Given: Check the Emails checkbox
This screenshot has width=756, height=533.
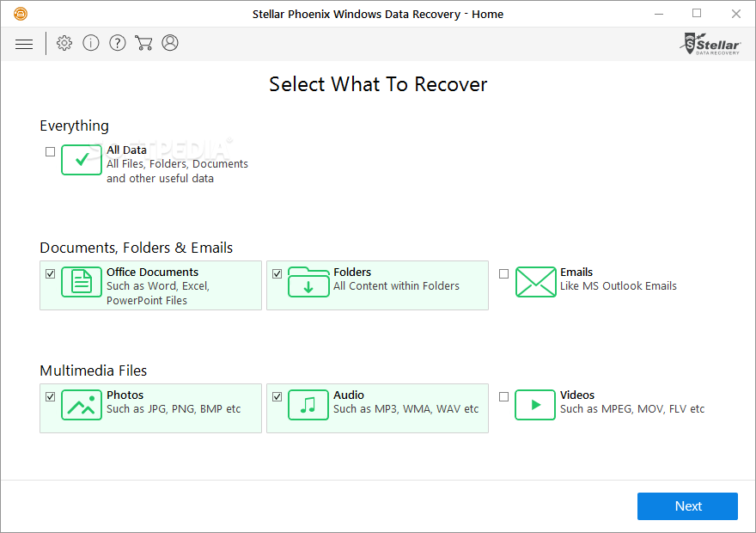Looking at the screenshot, I should pos(503,274).
